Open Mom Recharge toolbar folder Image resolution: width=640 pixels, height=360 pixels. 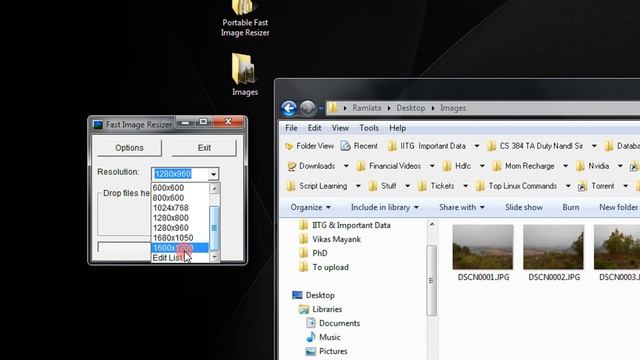point(523,166)
